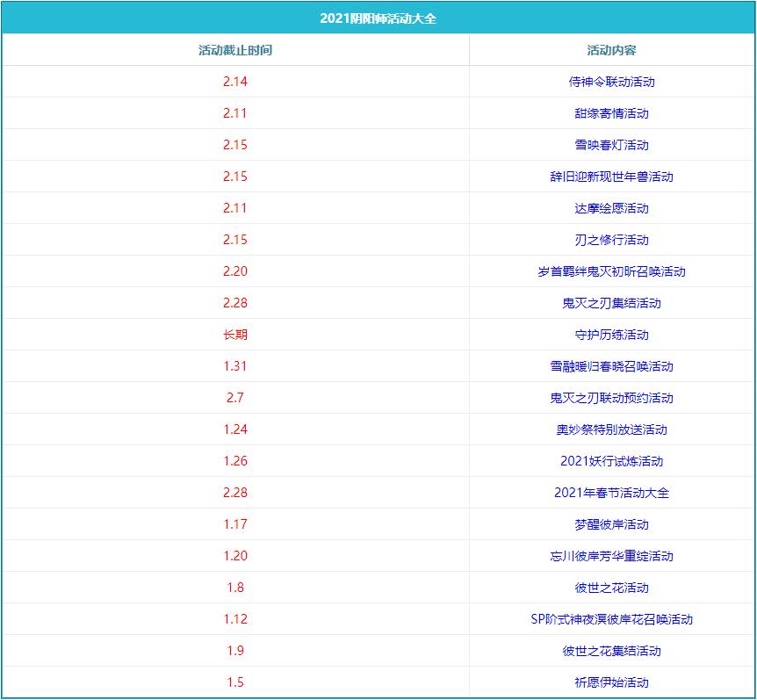Click the 1.26 deadline cell
Image resolution: width=757 pixels, height=700 pixels.
(235, 461)
